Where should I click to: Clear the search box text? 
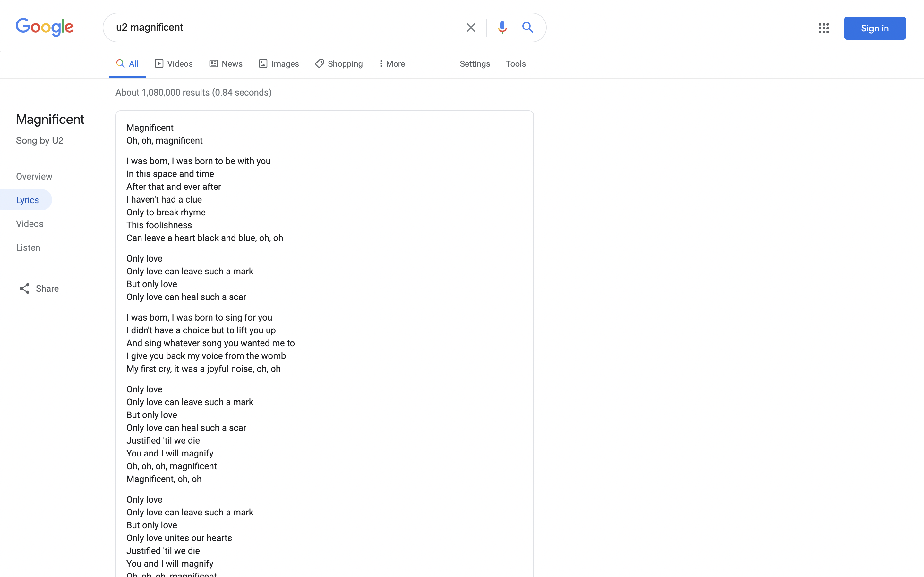(x=470, y=28)
